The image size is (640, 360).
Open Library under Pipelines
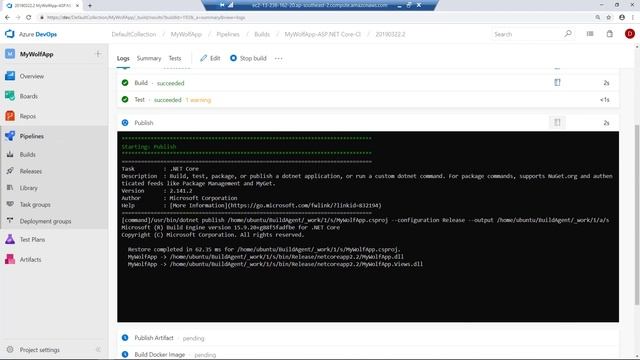pos(29,188)
